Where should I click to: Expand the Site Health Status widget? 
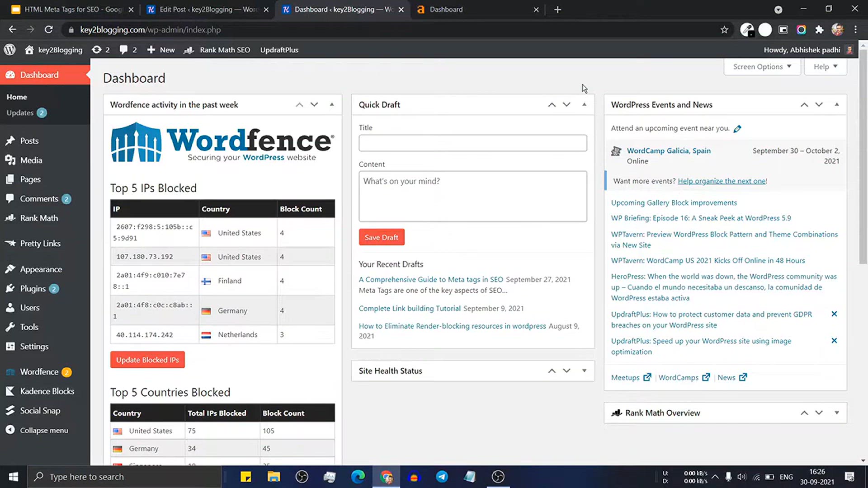coord(584,371)
